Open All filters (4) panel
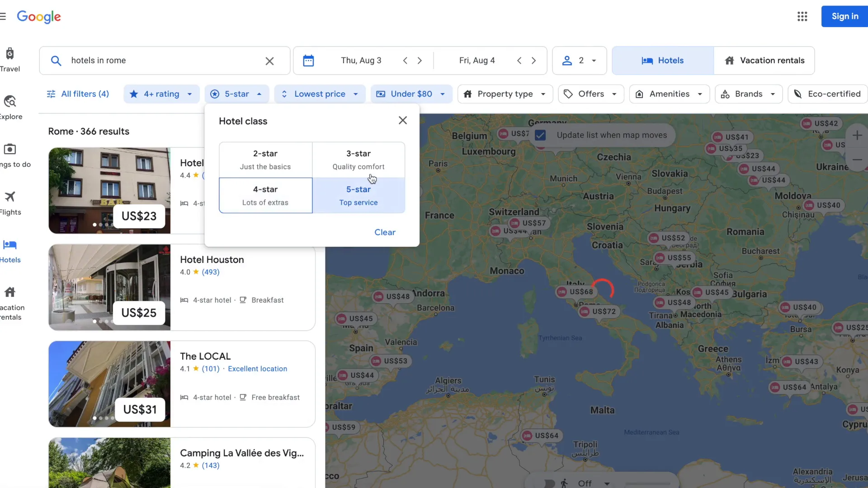This screenshot has height=488, width=868. 78,94
